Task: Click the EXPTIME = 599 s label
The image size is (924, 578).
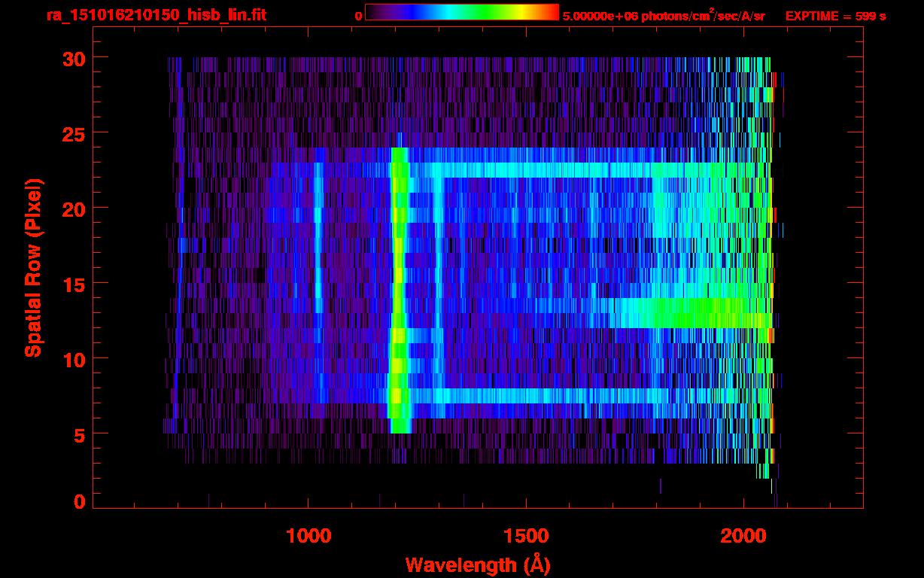Action: [835, 16]
